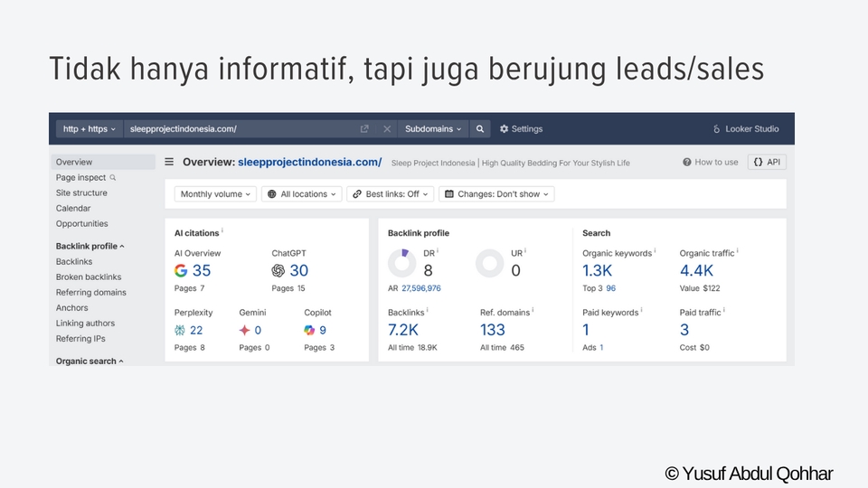Image resolution: width=868 pixels, height=488 pixels.
Task: Click the Paid traffic value 3
Action: pyautogui.click(x=684, y=330)
